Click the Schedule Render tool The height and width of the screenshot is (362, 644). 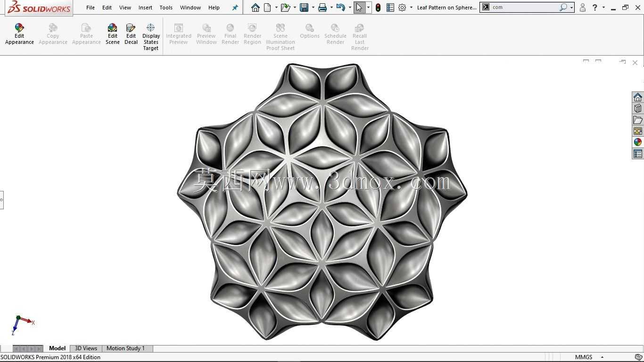click(335, 34)
